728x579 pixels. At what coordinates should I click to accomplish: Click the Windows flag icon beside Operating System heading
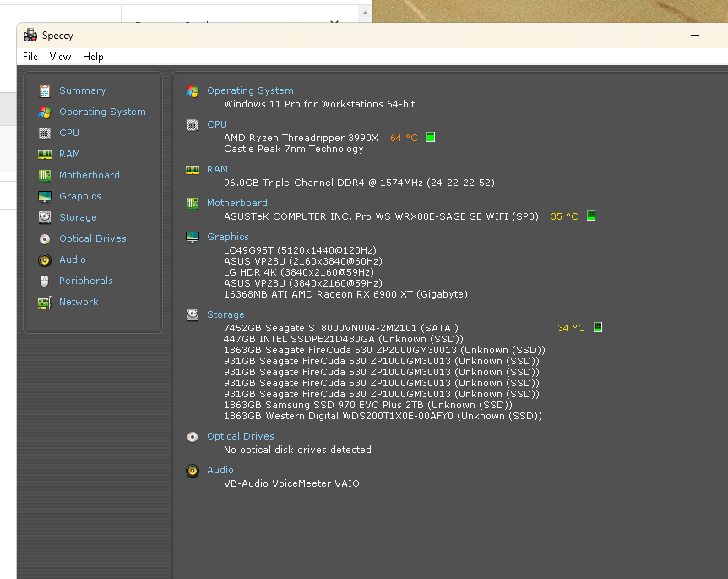(193, 91)
